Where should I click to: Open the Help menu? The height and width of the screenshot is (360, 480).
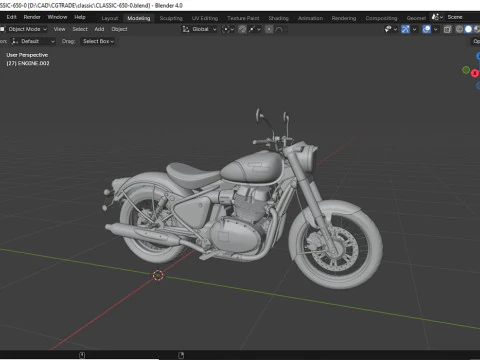pos(80,17)
